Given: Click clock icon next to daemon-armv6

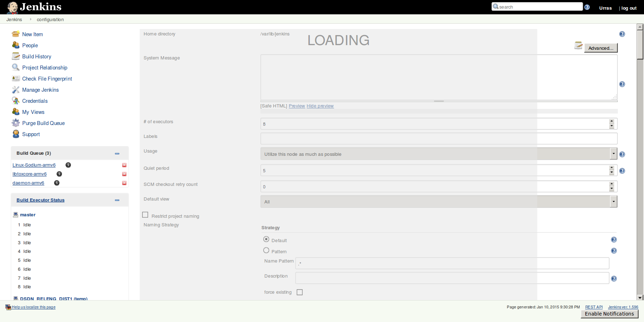Looking at the screenshot, I should (x=57, y=183).
